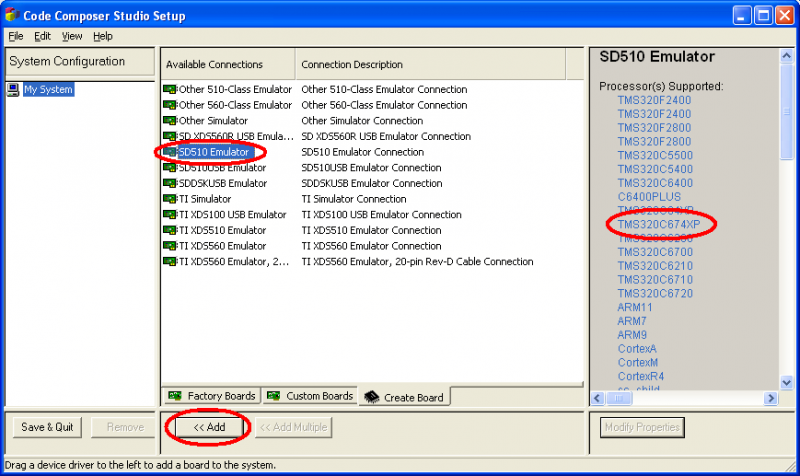Click the TI XDS100 USB Emulator board icon

coord(169,215)
